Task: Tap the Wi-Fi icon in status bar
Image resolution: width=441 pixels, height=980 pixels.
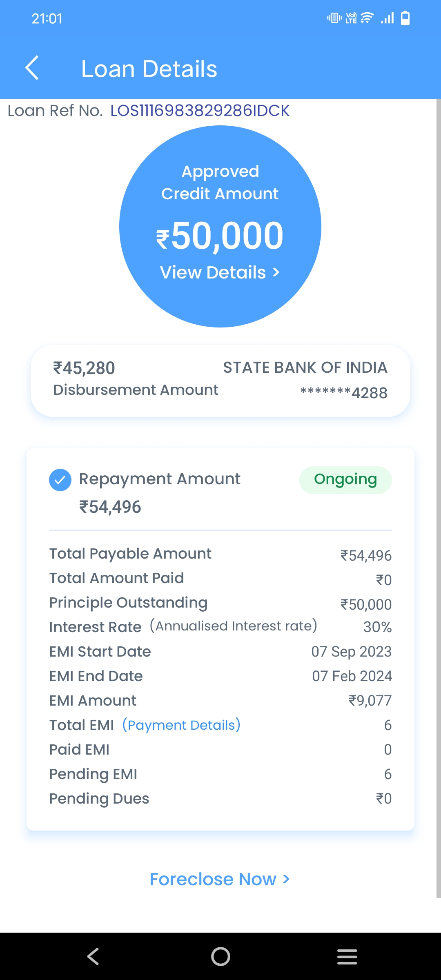Action: click(x=367, y=18)
